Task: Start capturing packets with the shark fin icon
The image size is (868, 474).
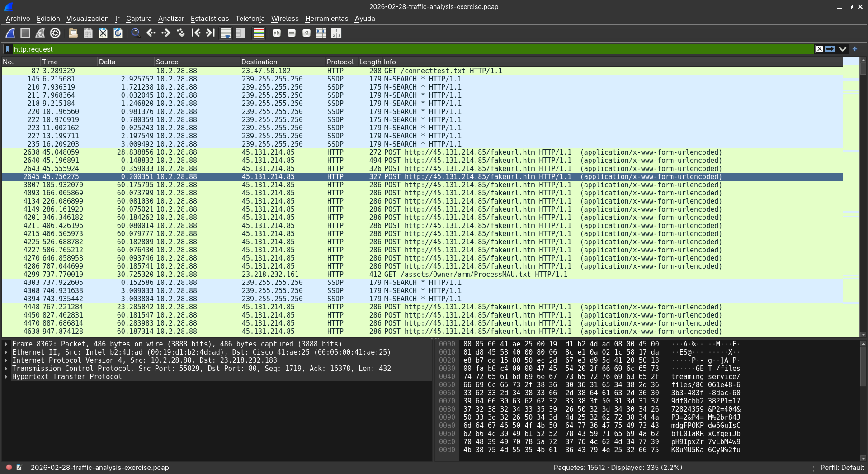Action: [10, 33]
